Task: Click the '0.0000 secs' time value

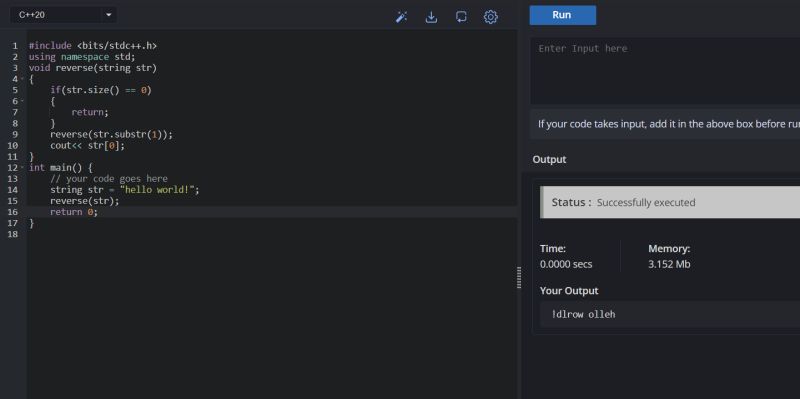Action: 566,264
